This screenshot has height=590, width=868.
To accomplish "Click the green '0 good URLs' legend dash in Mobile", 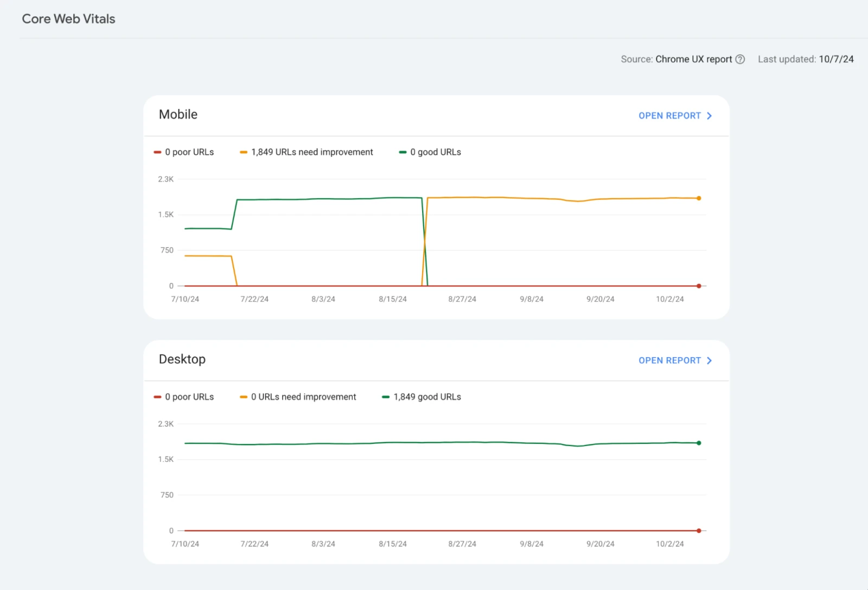I will pos(403,153).
